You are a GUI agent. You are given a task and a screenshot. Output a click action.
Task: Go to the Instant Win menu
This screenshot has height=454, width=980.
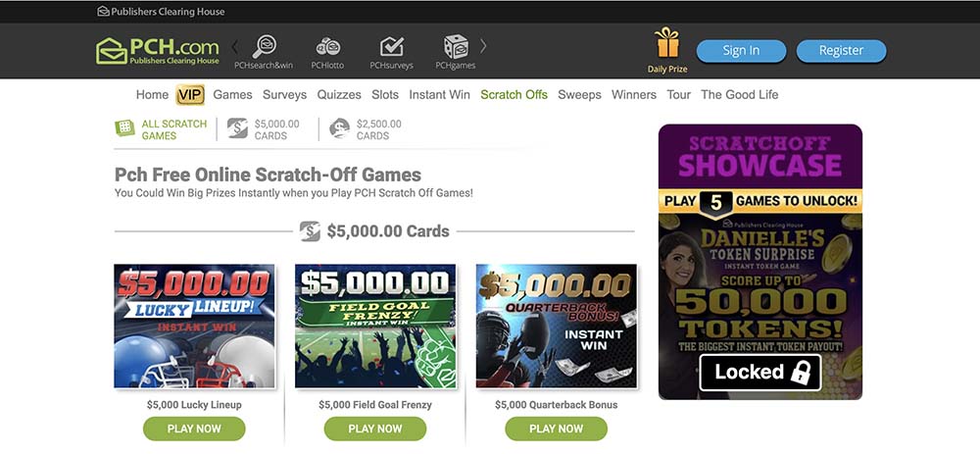click(x=439, y=94)
